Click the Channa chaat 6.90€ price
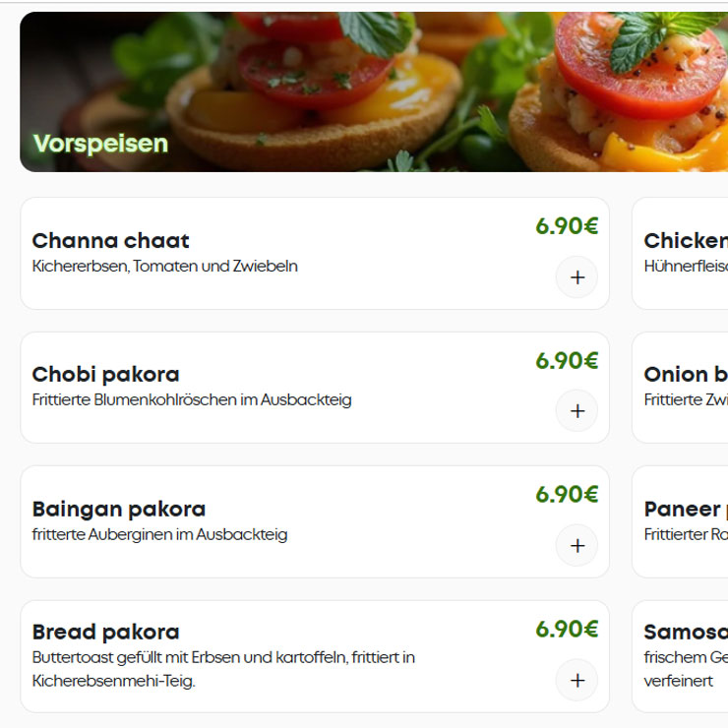The width and height of the screenshot is (728, 728). point(567,226)
